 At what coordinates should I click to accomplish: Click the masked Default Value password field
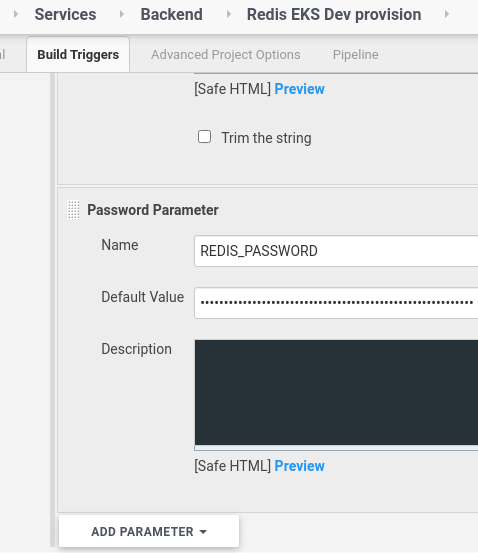336,303
